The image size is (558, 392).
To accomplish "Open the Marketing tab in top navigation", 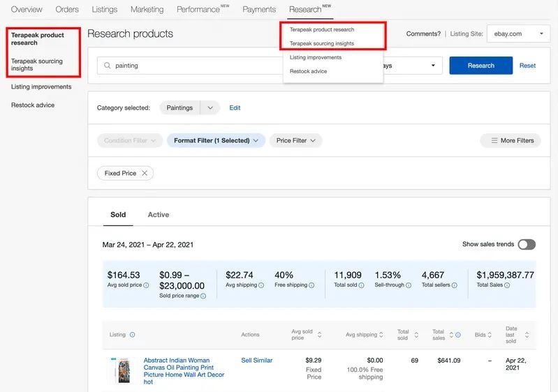I will pyautogui.click(x=147, y=10).
